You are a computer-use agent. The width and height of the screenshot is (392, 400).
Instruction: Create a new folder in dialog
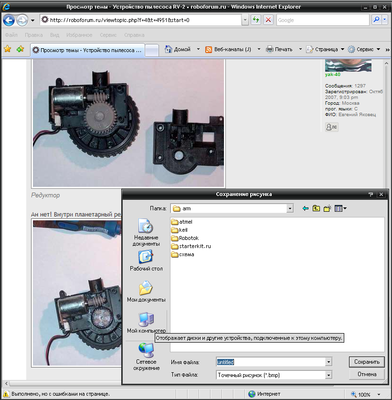coord(327,209)
